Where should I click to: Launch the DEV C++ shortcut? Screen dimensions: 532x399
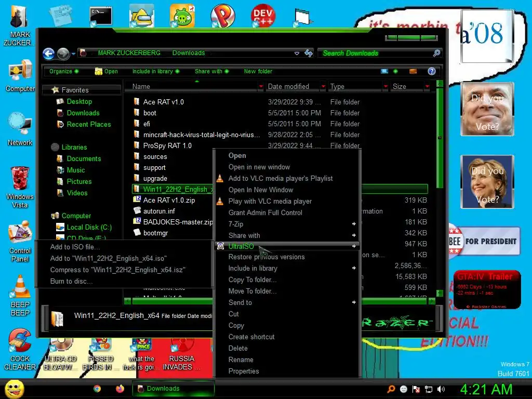263,16
